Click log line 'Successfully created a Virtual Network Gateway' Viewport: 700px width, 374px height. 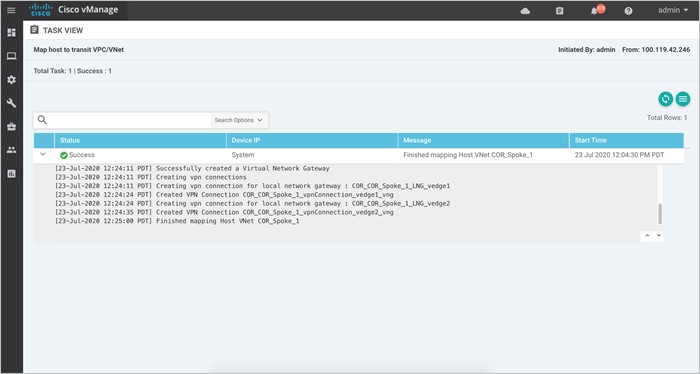(192, 169)
